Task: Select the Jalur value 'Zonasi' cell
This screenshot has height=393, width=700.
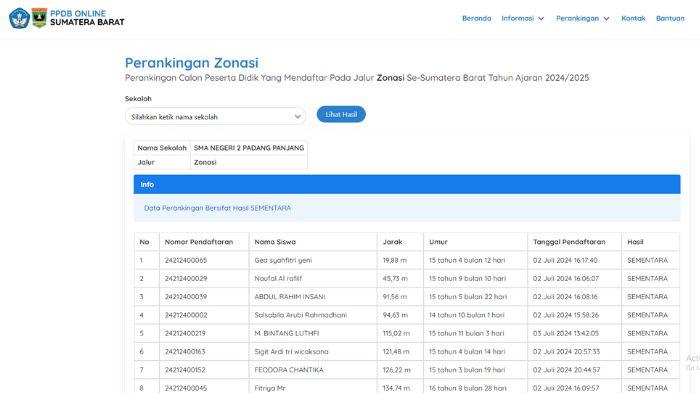Action: pyautogui.click(x=249, y=162)
